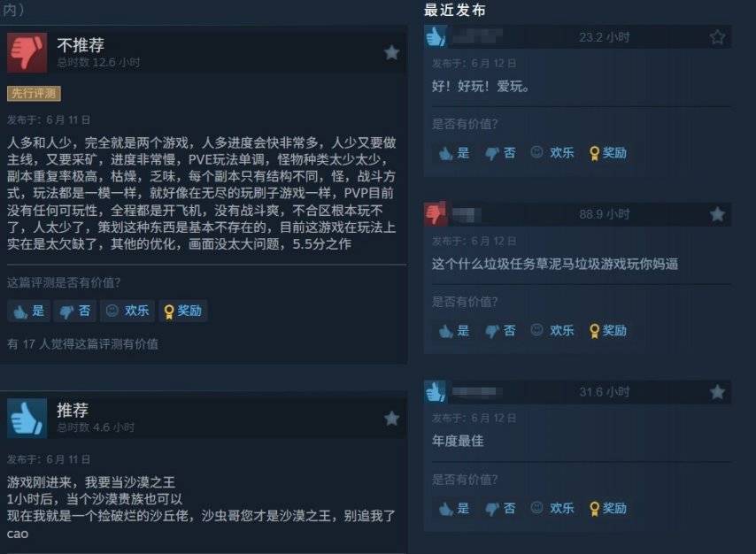This screenshot has width=756, height=554.
Task: Click outlined star on 23.2 小时 recent review
Action: pos(717,37)
